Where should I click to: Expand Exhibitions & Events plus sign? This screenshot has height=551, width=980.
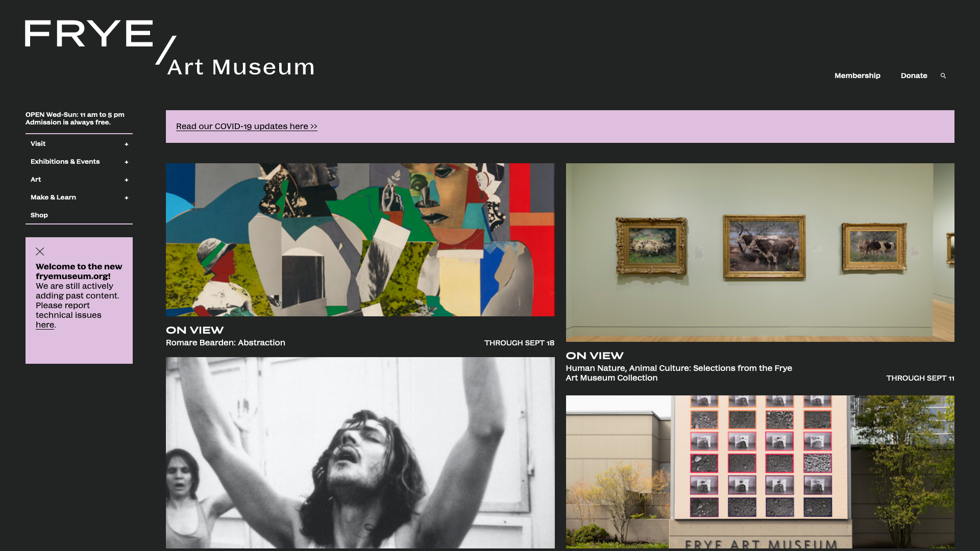[127, 162]
